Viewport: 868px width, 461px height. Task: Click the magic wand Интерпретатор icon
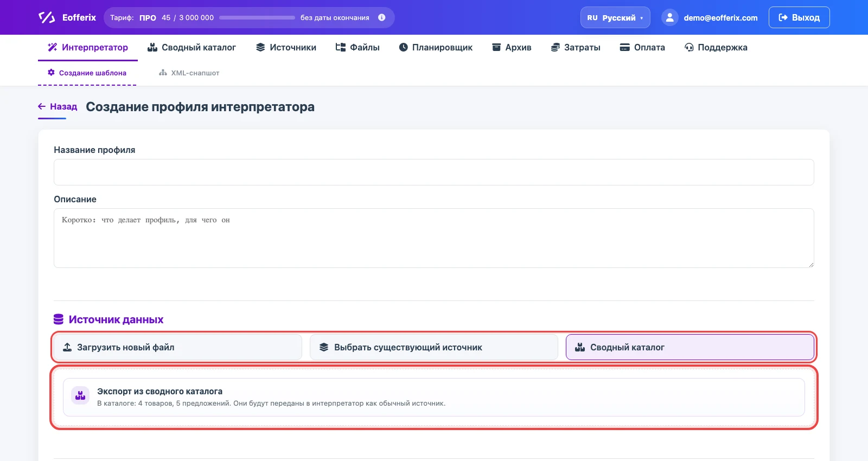click(x=53, y=47)
